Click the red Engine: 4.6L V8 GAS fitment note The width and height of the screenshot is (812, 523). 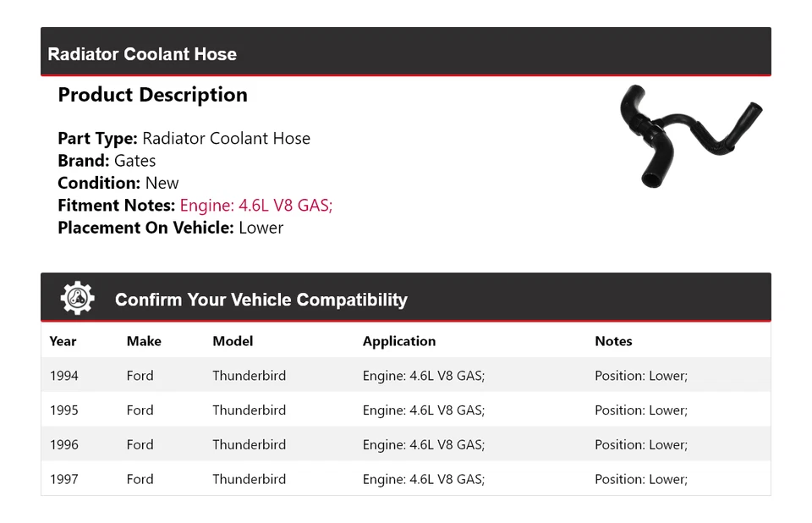pos(255,206)
